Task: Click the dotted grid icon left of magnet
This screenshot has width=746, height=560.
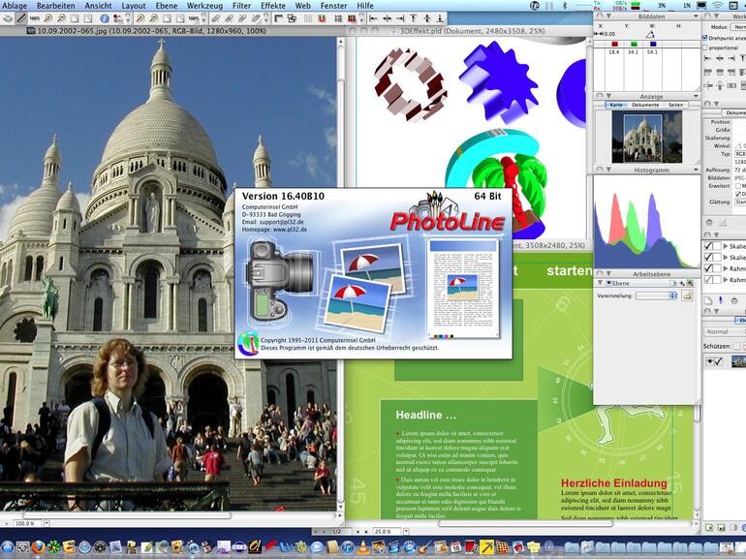Action: [308, 18]
